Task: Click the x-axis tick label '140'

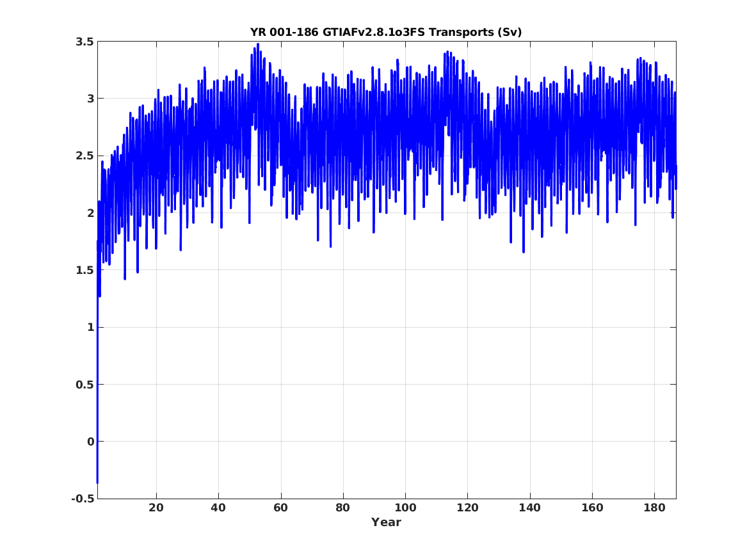Action: (x=530, y=508)
